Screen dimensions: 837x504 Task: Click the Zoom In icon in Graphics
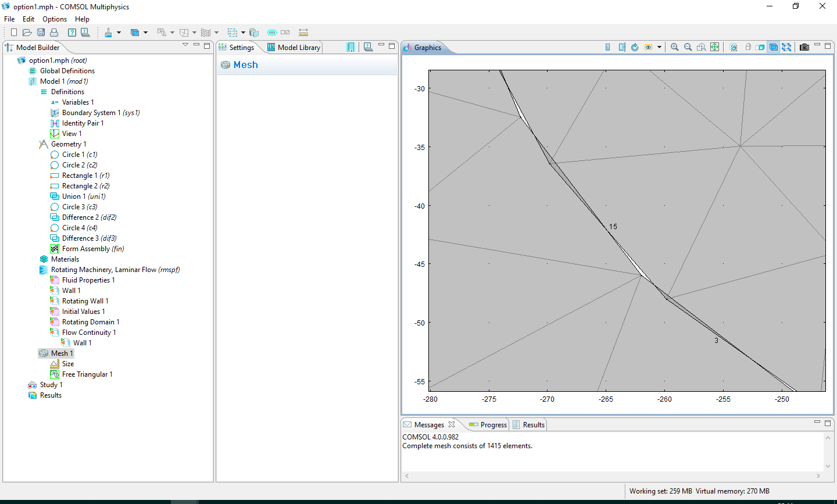pyautogui.click(x=674, y=48)
